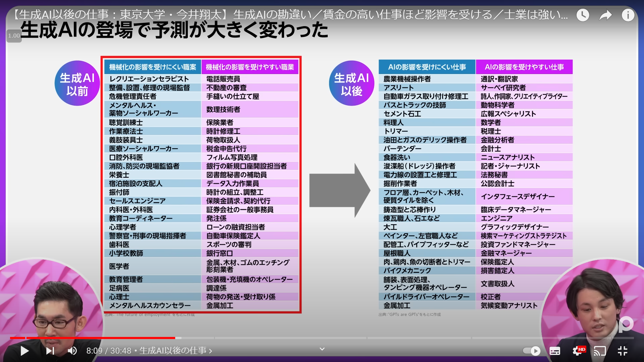Click the slide heading '生成AIの登場で予測が大きく変わった'
This screenshot has width=644, height=362.
174,30
